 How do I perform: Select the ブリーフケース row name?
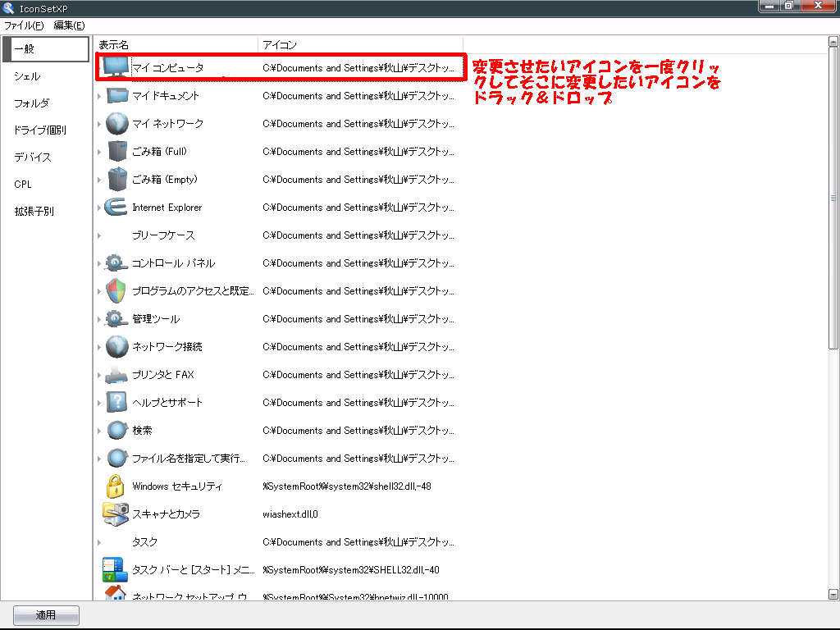(x=163, y=235)
